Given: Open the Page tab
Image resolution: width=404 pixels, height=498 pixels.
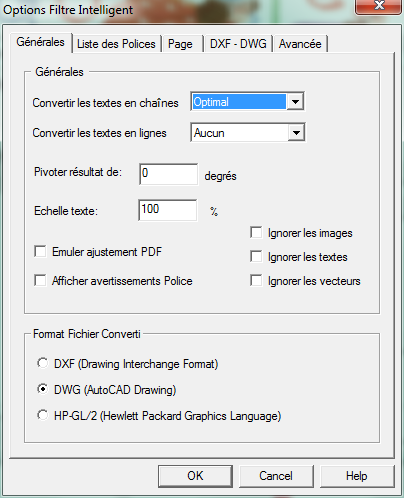Looking at the screenshot, I should point(182,44).
